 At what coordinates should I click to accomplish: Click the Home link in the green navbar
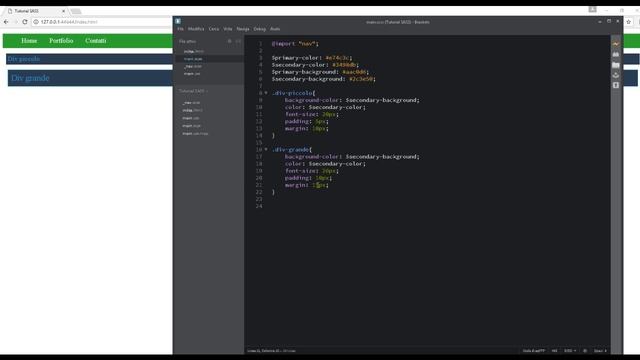point(29,41)
